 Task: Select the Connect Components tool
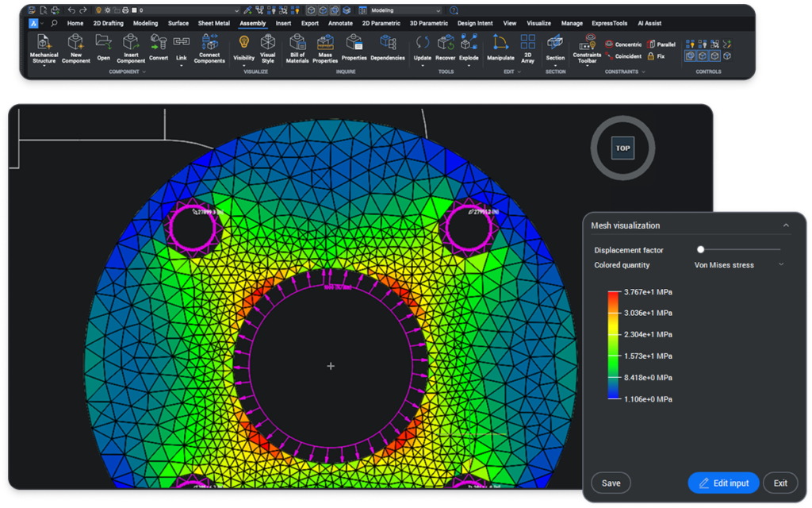click(x=209, y=49)
